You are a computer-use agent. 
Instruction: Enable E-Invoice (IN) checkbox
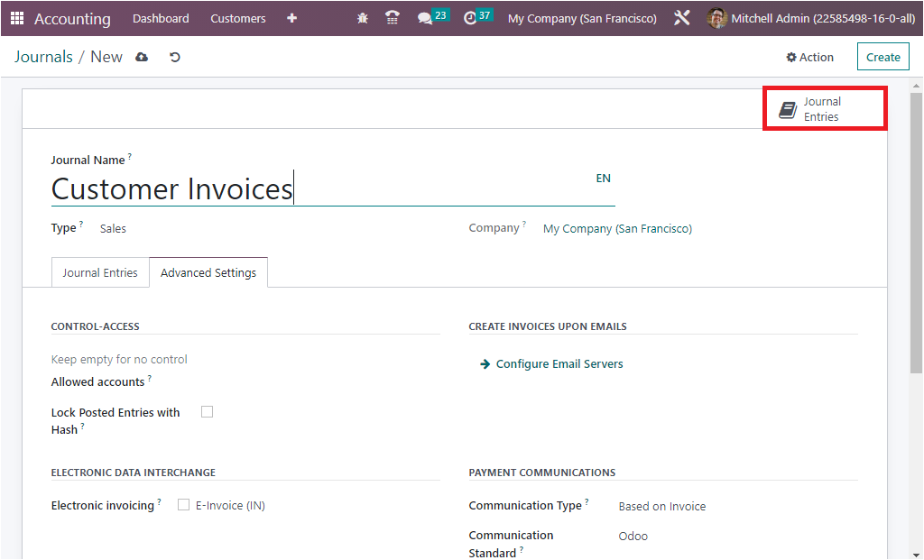[x=184, y=505]
